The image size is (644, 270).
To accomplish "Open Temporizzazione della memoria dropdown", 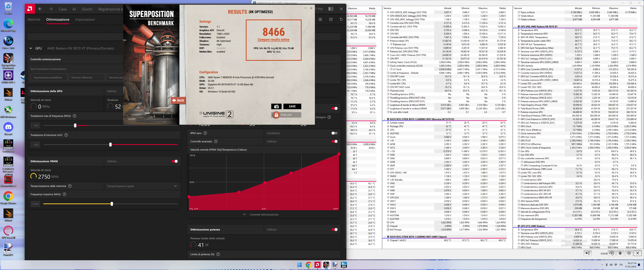I will coord(142,186).
